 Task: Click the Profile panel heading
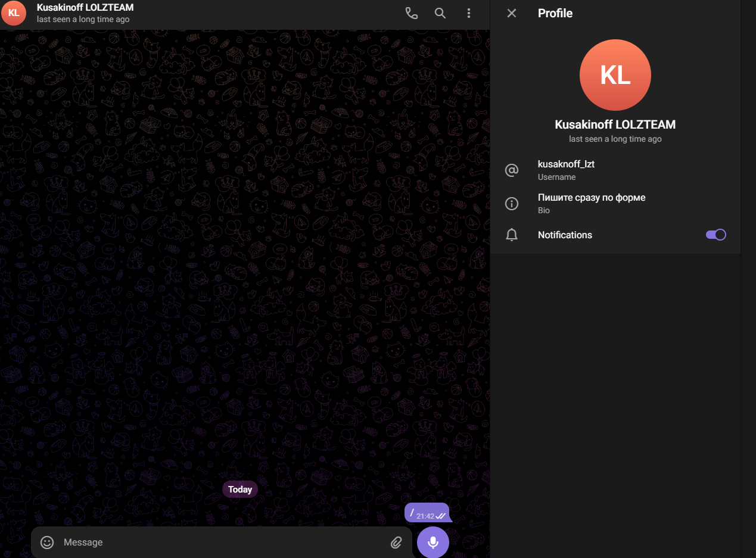[x=555, y=13]
